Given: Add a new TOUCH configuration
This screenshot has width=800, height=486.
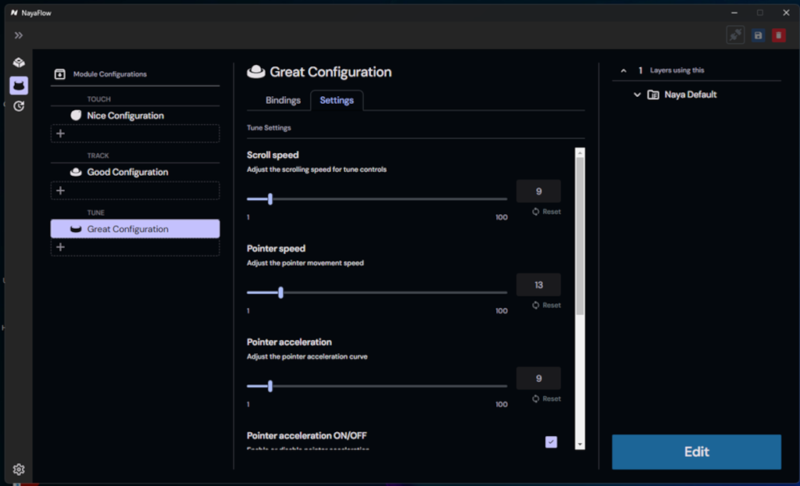Looking at the screenshot, I should (x=135, y=134).
